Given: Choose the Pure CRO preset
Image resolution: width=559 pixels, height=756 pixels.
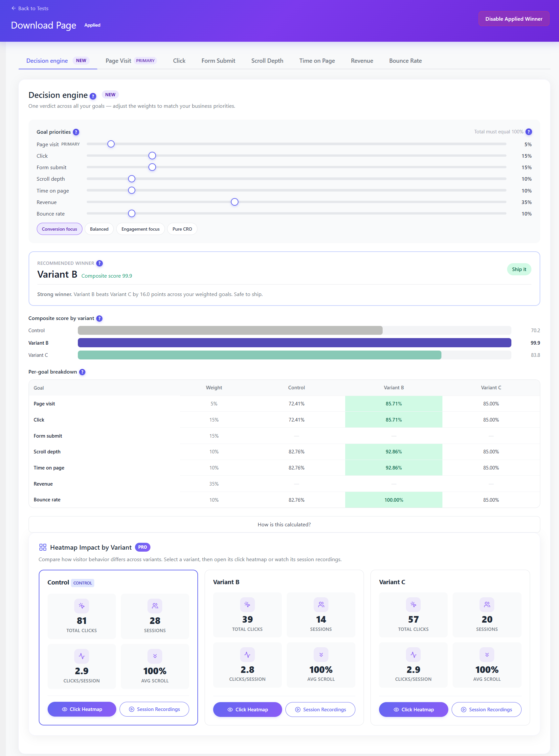Looking at the screenshot, I should tap(182, 229).
